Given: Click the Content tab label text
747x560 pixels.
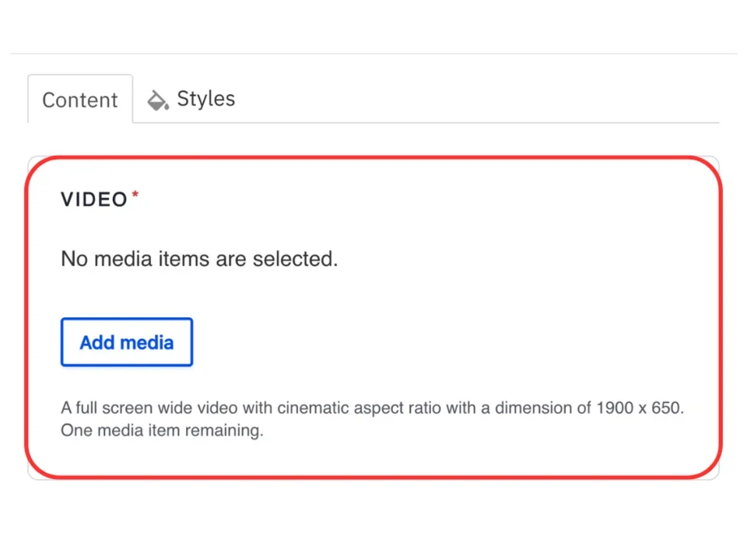Looking at the screenshot, I should pyautogui.click(x=79, y=100).
